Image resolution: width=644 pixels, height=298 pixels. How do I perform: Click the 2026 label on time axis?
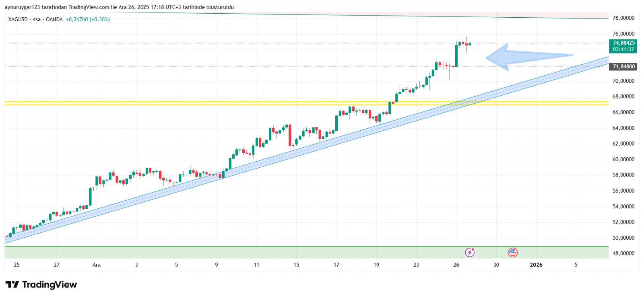[536, 265]
